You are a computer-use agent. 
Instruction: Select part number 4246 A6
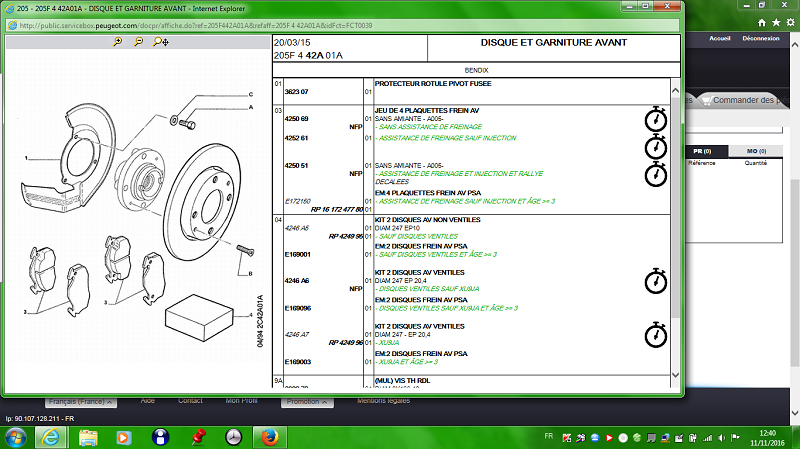pyautogui.click(x=297, y=281)
